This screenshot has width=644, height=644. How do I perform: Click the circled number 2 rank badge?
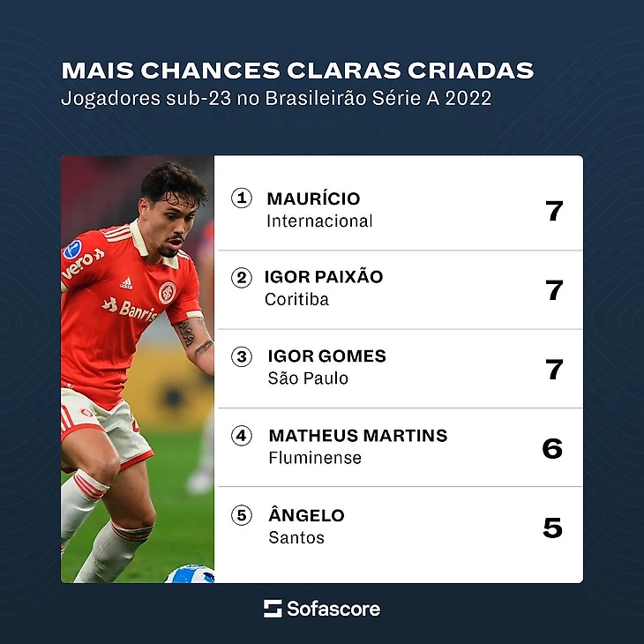pos(242,278)
